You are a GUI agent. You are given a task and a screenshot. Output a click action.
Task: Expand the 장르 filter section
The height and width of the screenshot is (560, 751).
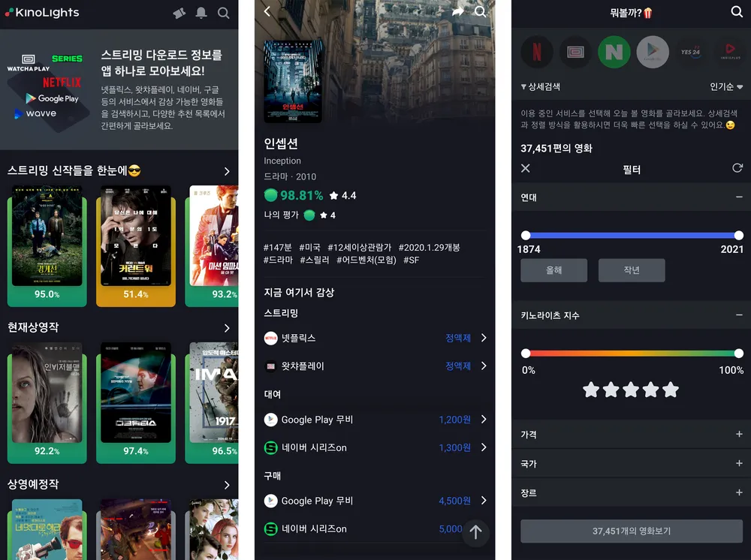coord(739,492)
